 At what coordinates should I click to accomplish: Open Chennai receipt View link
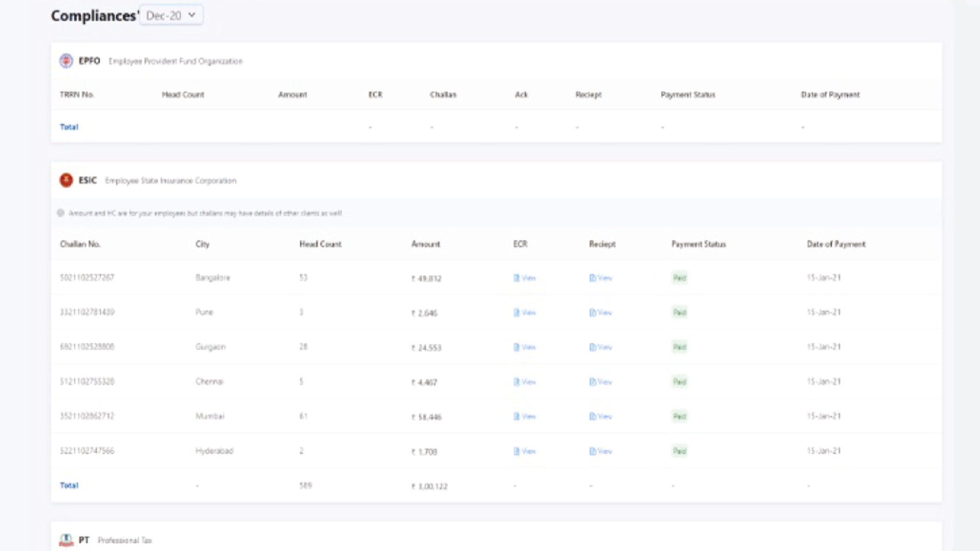[601, 382]
